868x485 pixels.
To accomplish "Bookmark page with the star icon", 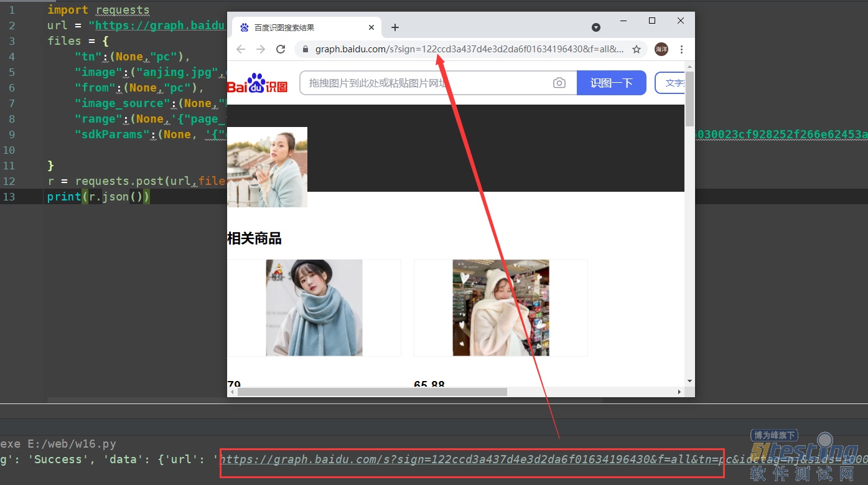I will pyautogui.click(x=637, y=49).
